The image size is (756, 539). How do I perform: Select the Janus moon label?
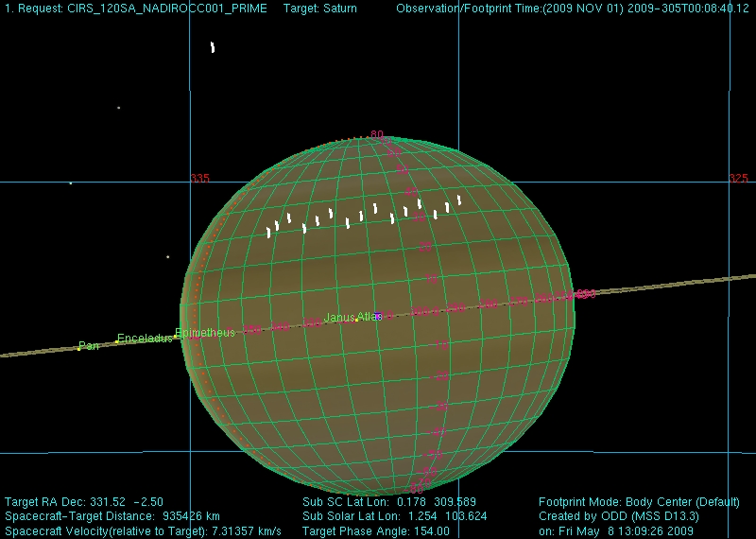(x=339, y=318)
